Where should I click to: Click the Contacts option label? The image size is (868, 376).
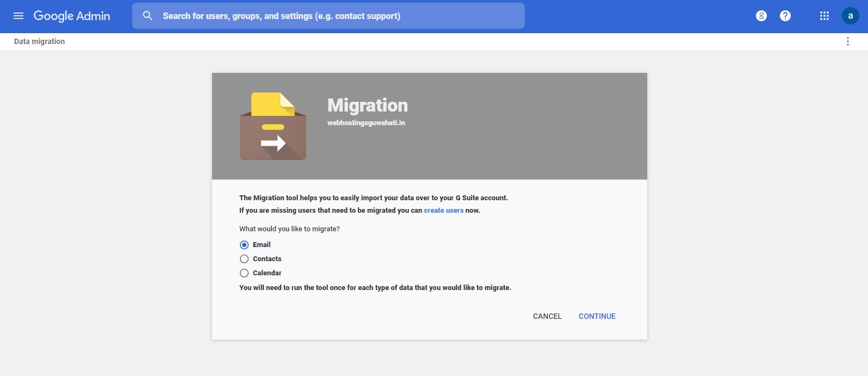point(267,259)
